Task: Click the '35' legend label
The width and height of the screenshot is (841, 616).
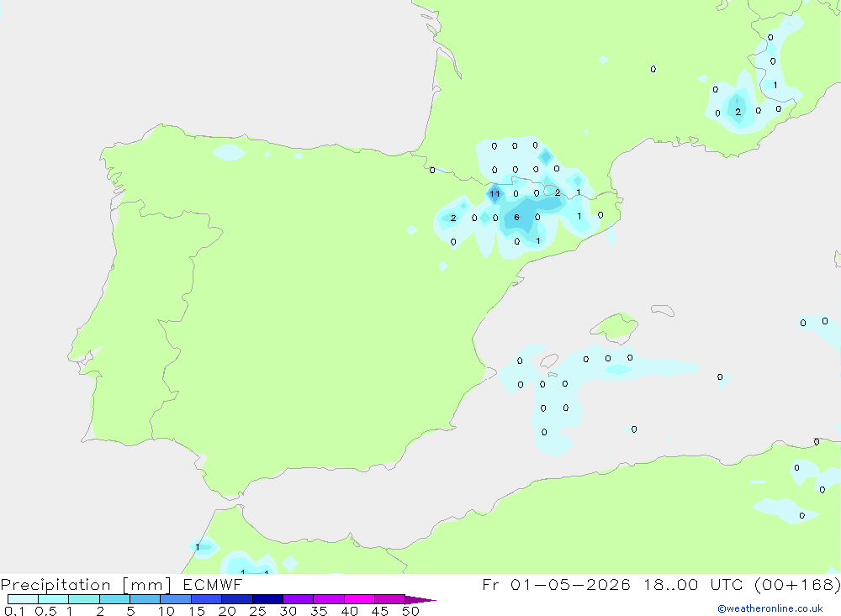Action: pyautogui.click(x=319, y=611)
